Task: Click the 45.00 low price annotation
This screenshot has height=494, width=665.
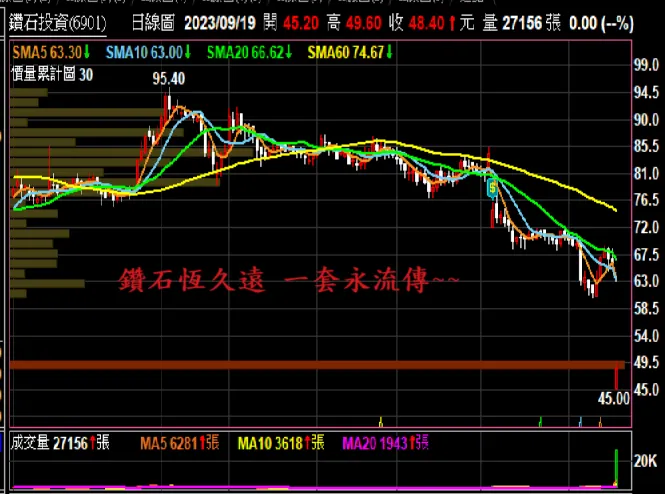Action: point(614,399)
